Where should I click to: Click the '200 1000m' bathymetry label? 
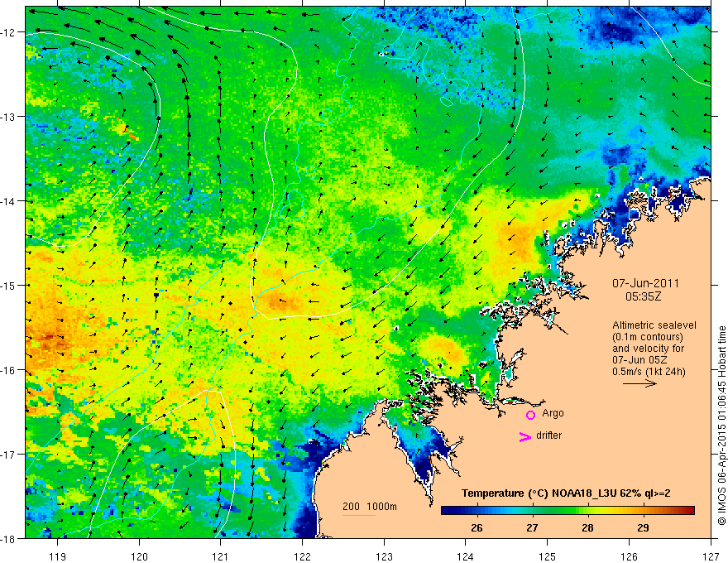(370, 507)
